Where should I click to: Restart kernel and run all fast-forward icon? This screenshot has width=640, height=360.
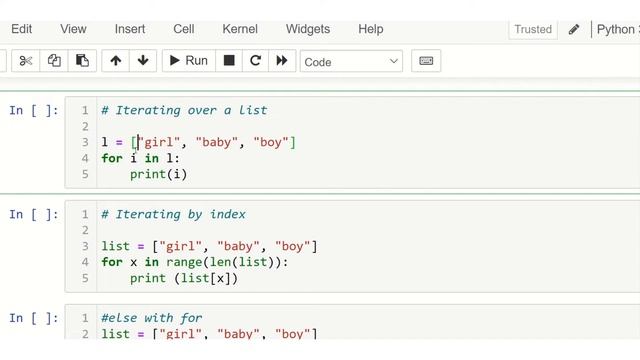click(x=282, y=61)
